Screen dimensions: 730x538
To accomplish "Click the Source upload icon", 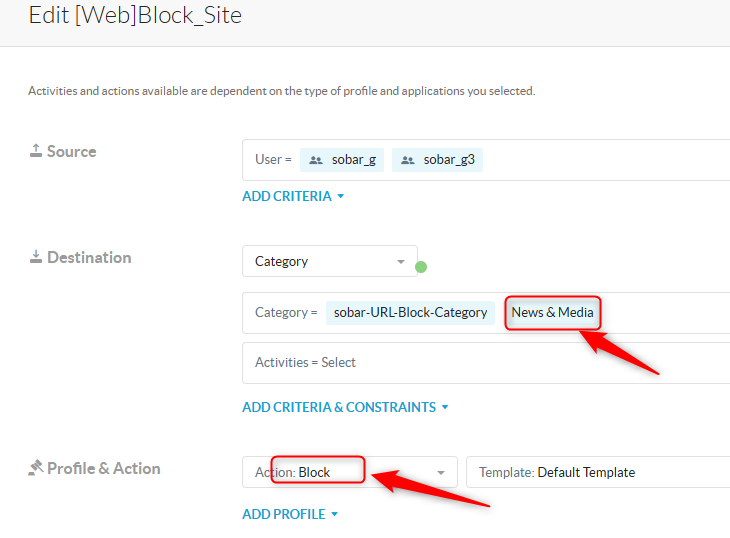I will tap(36, 150).
